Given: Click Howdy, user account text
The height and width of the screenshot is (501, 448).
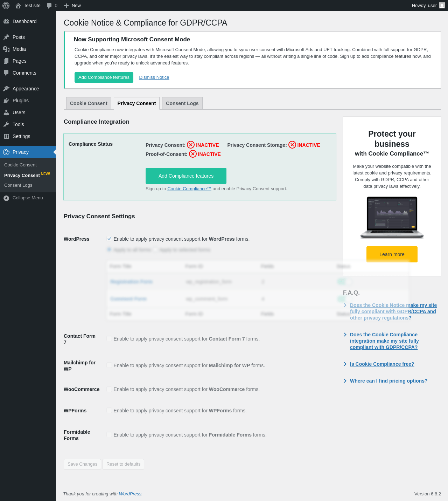Looking at the screenshot, I should tap(424, 6).
